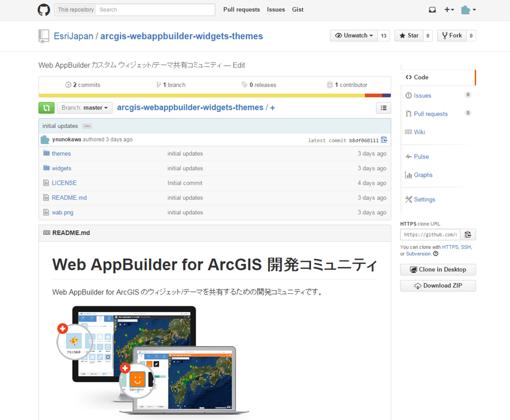Click the purple language bar segment
510x420 pixels.
coord(386,95)
